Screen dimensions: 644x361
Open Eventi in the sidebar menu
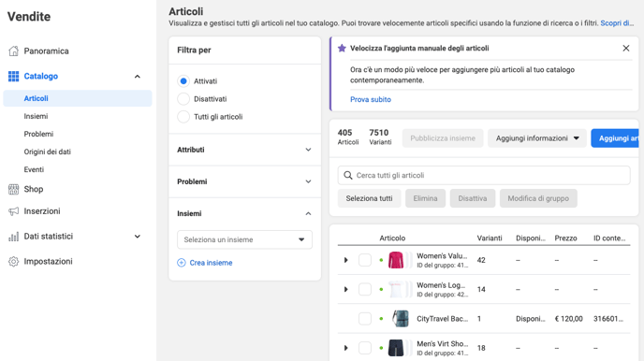pos(34,169)
